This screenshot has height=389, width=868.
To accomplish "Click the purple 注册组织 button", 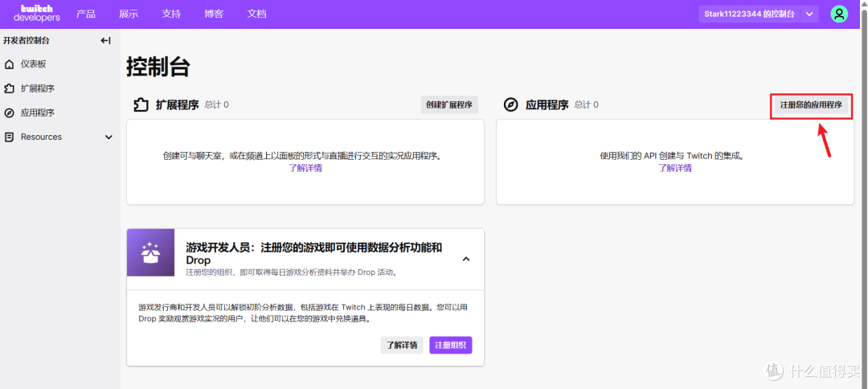I will point(451,346).
